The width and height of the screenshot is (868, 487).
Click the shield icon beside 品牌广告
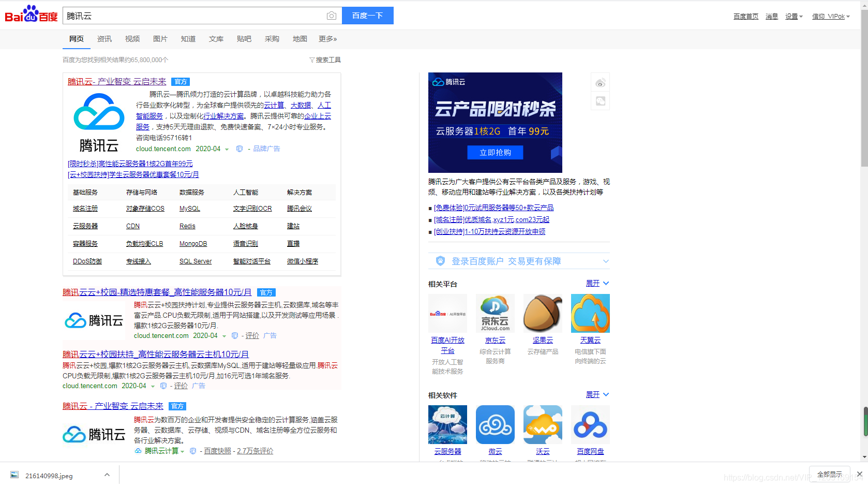(x=240, y=149)
